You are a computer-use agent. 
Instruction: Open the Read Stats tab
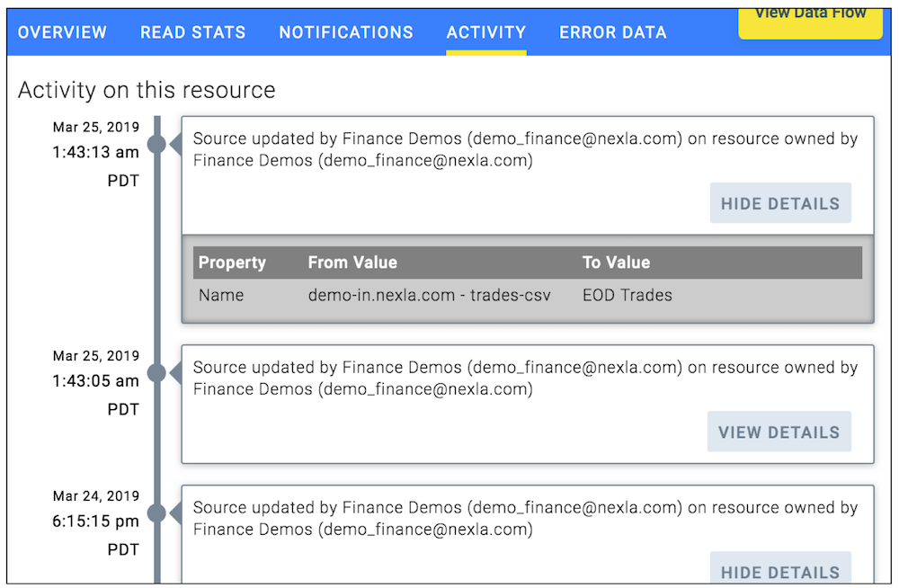pos(192,32)
